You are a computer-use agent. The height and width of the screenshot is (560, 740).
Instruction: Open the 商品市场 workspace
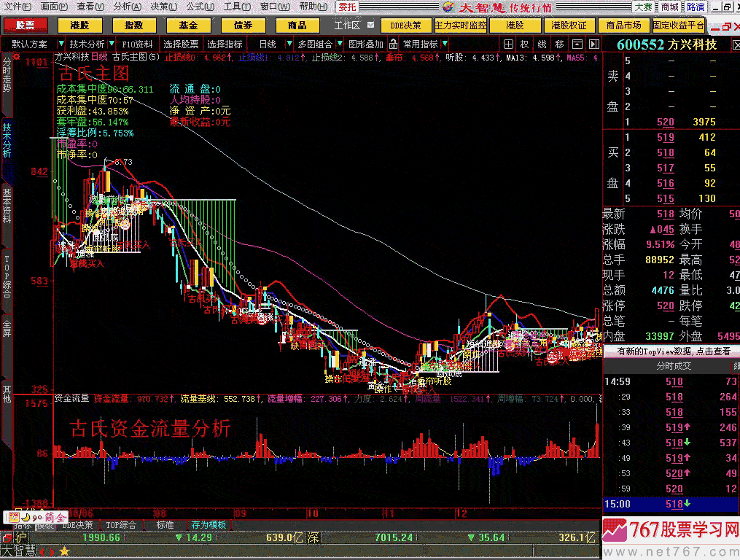click(x=623, y=25)
